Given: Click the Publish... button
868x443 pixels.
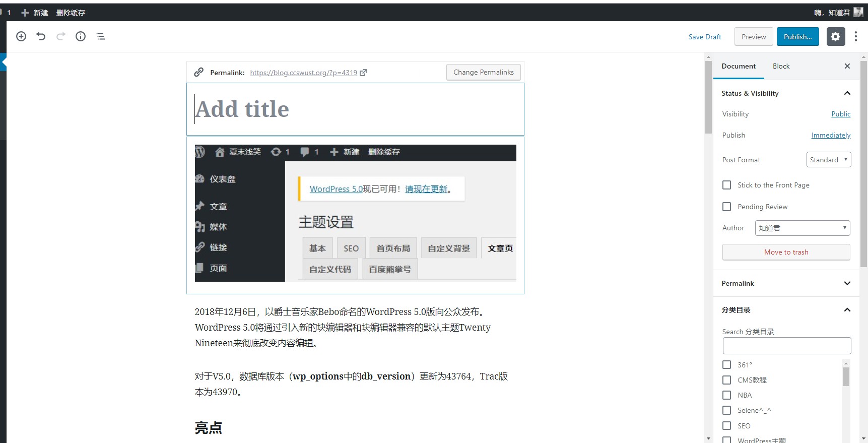Looking at the screenshot, I should (x=798, y=37).
